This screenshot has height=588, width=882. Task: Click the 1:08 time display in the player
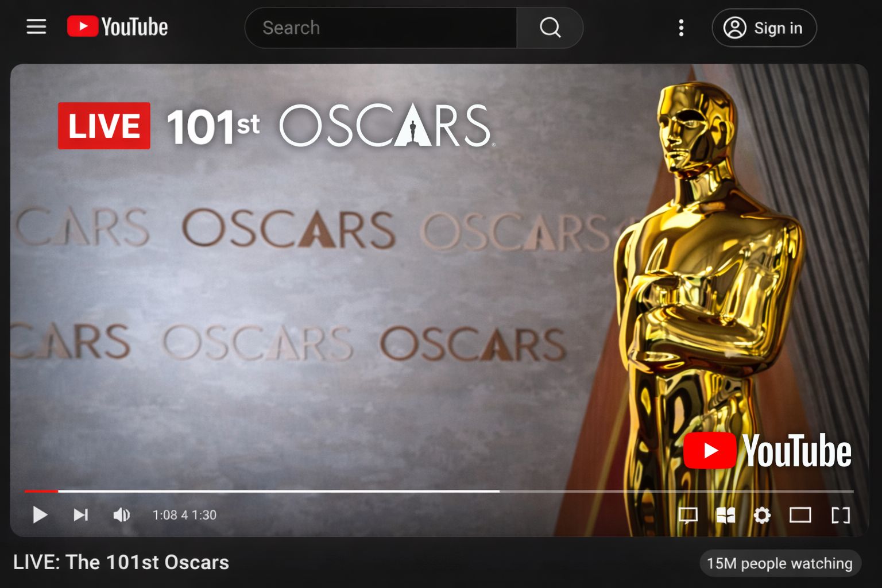coord(184,515)
